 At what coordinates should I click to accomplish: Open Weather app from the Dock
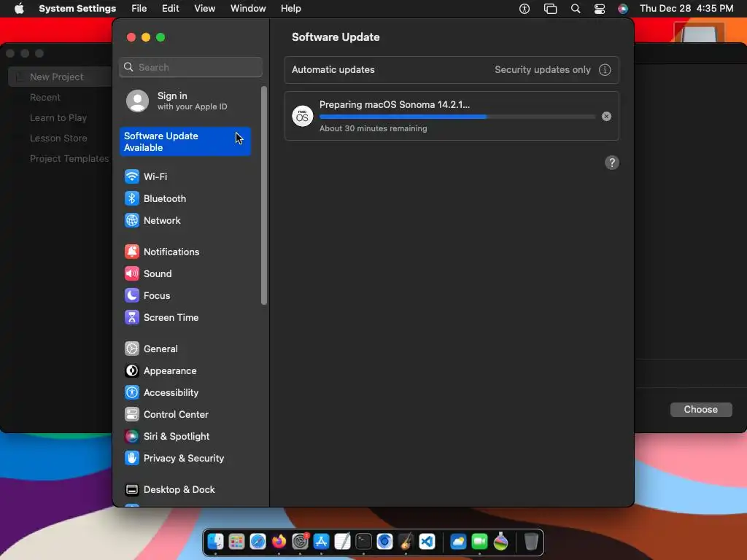pos(458,542)
